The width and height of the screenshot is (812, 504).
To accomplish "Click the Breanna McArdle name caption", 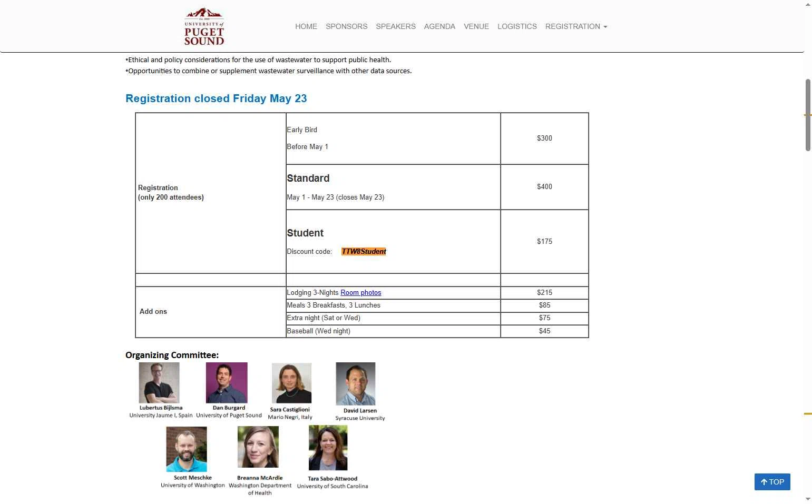I will 260,478.
